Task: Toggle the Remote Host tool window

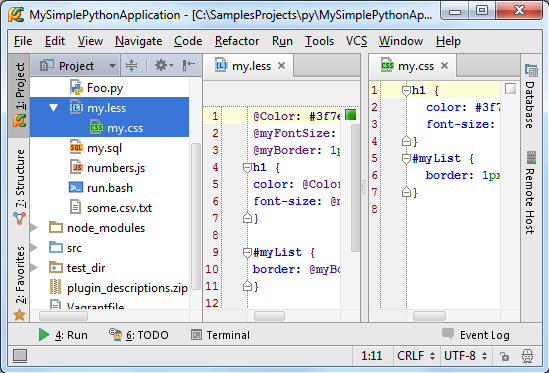Action: pyautogui.click(x=531, y=193)
